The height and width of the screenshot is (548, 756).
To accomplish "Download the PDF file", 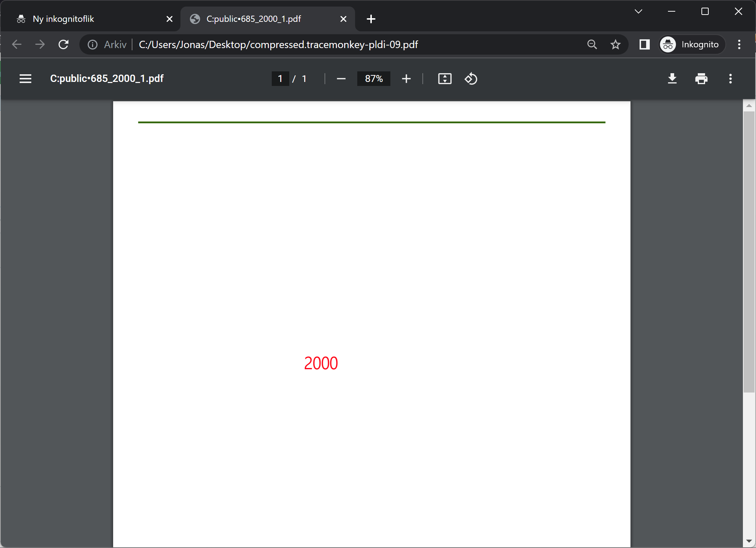I will pyautogui.click(x=672, y=79).
